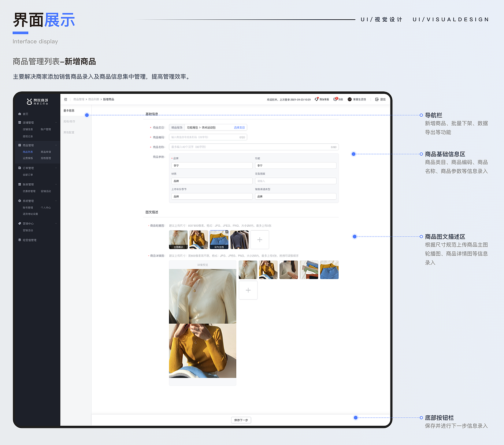Open the 首页 home icon in sidebar

point(20,114)
